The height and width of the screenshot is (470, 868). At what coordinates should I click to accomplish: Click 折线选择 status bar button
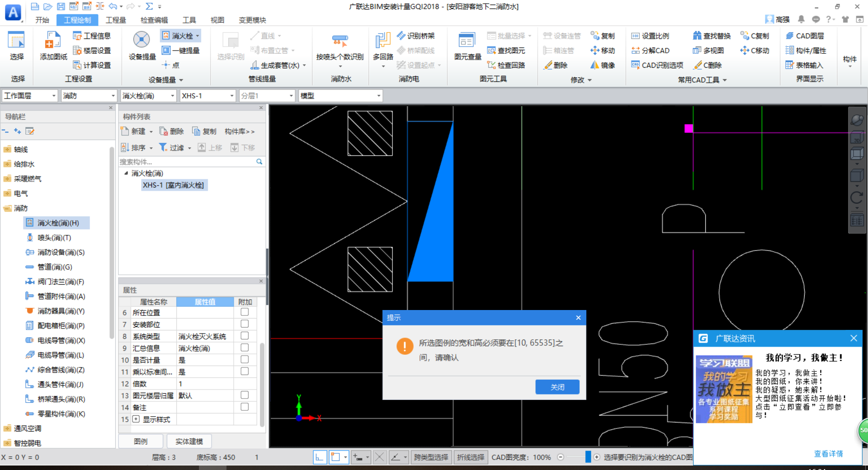pos(471,457)
